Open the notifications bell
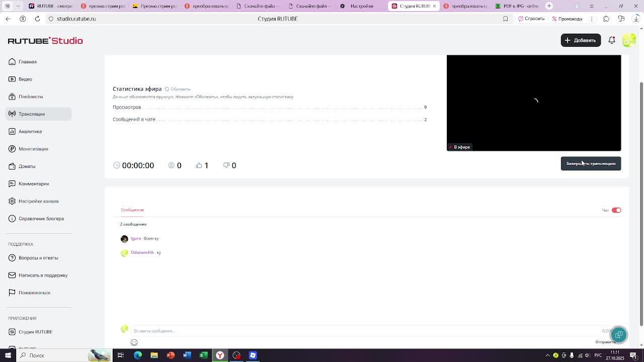Screen dimensions: 644x362 point(612,40)
